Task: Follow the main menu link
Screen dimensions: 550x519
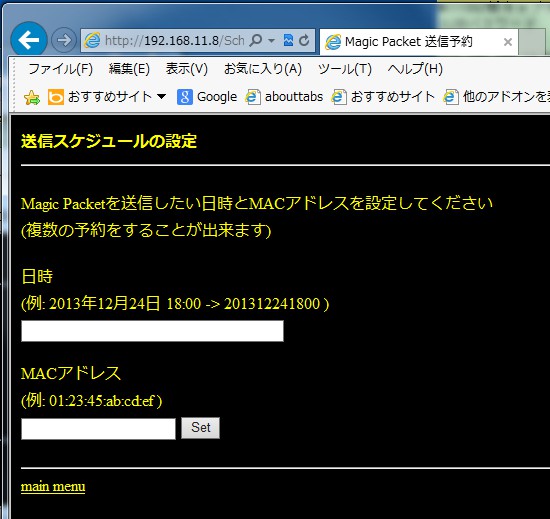Action: click(x=53, y=486)
